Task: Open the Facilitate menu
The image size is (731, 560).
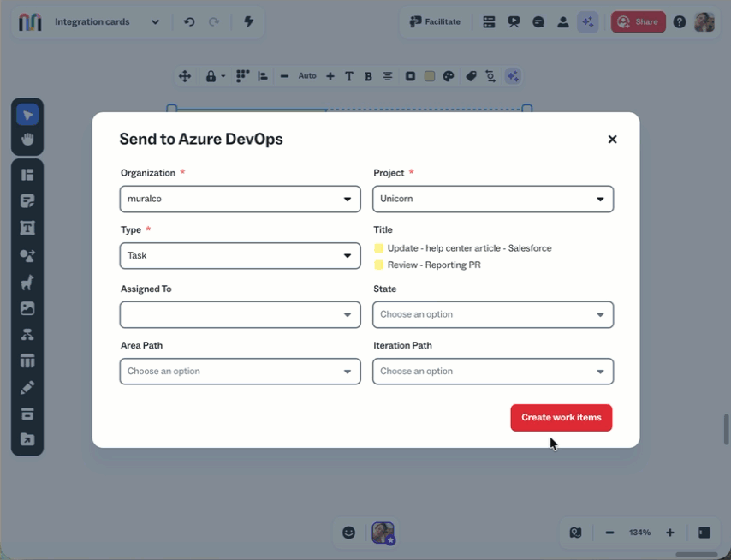Action: pos(435,21)
